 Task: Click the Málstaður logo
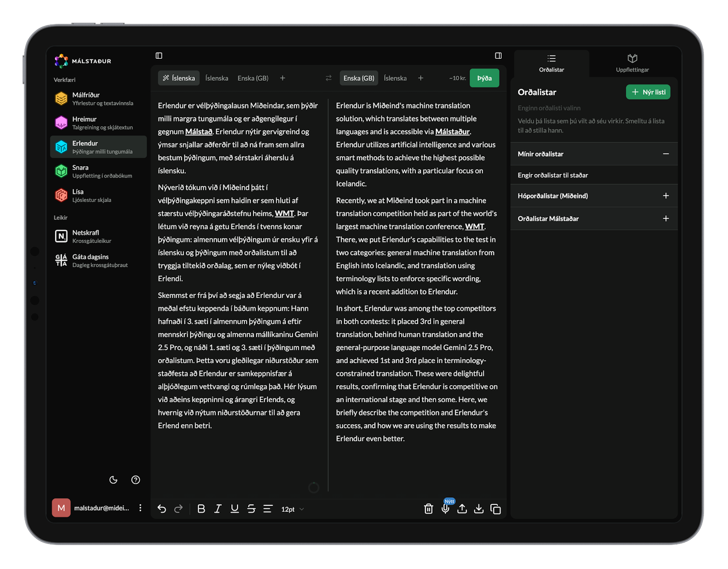[83, 61]
